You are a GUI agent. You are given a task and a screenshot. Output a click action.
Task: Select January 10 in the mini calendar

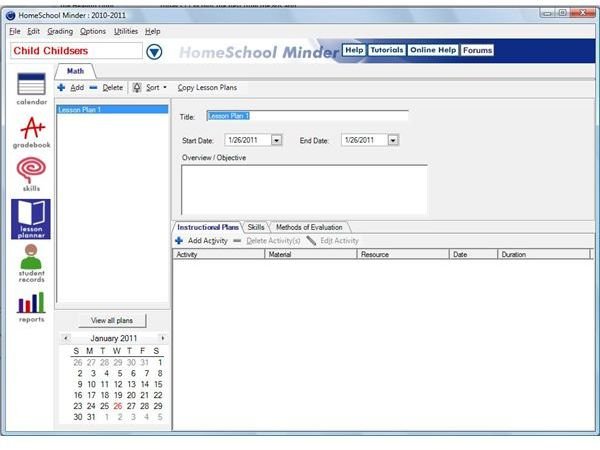pyautogui.click(x=91, y=384)
